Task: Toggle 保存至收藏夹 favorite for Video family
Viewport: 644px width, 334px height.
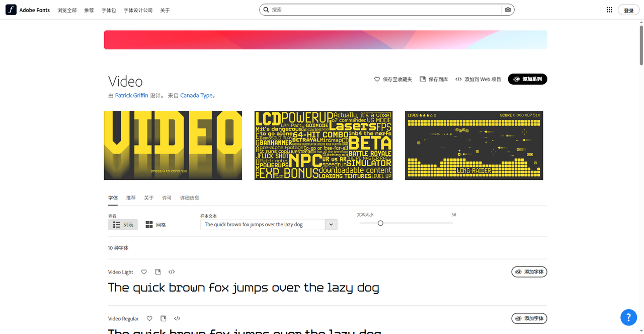Action: 393,79
